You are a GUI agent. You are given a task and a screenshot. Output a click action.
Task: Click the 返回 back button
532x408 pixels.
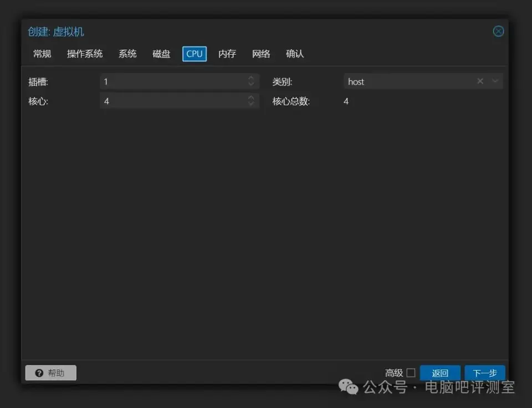point(440,373)
